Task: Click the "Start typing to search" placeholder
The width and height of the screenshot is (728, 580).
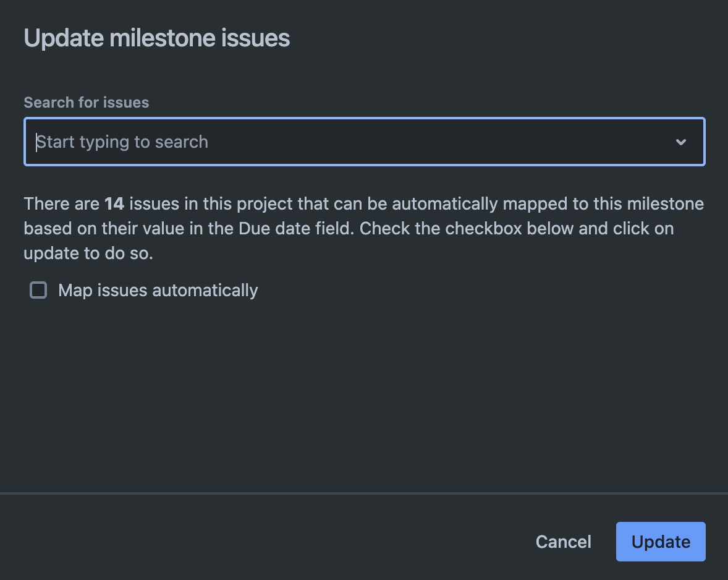Action: click(122, 142)
